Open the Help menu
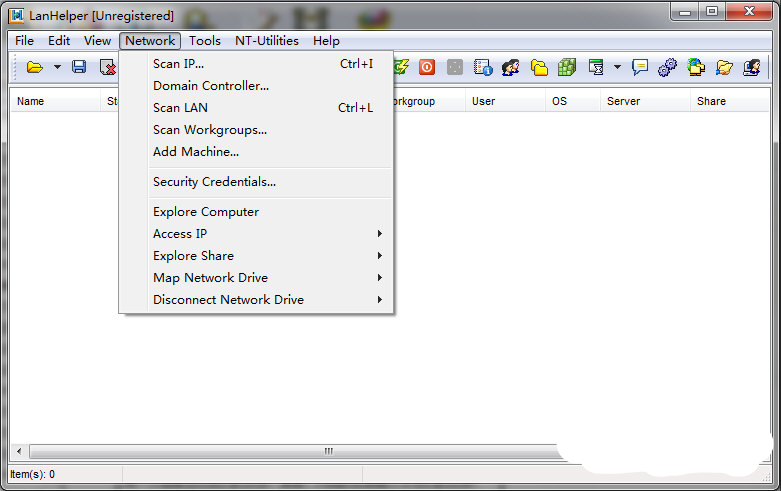Viewport: 781px width, 491px height. tap(326, 41)
